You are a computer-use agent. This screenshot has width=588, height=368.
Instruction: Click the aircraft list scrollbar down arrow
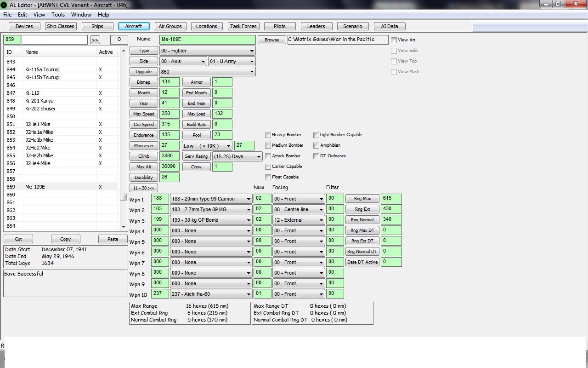coord(123,227)
